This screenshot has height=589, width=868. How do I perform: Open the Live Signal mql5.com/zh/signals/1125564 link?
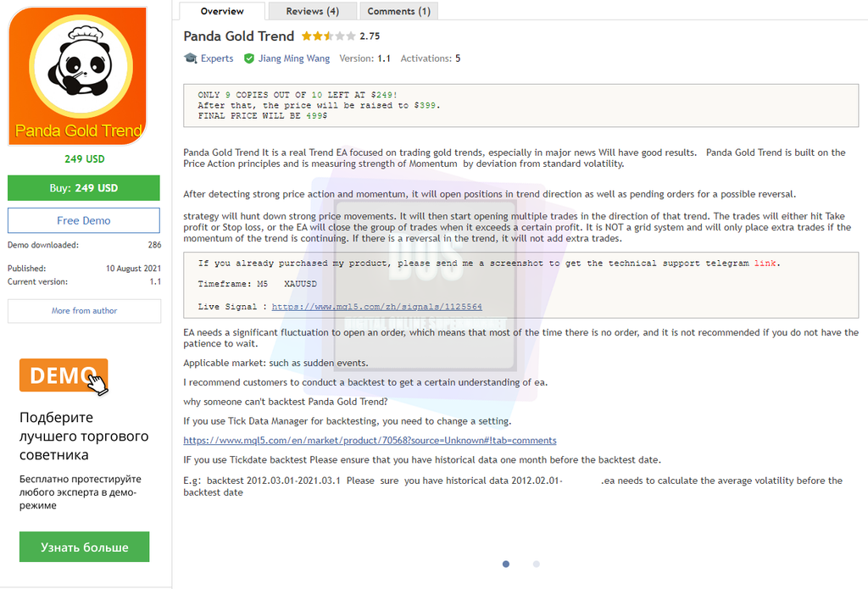tap(377, 307)
